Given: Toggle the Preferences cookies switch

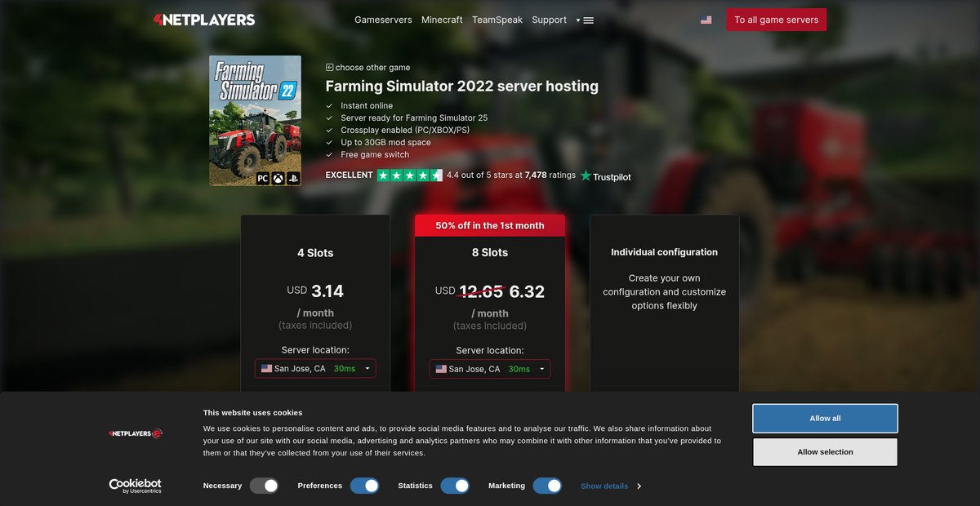Looking at the screenshot, I should (365, 486).
